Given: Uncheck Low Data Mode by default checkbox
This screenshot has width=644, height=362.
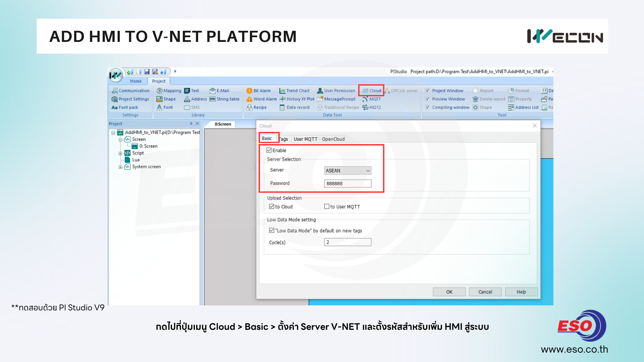Looking at the screenshot, I should click(272, 230).
